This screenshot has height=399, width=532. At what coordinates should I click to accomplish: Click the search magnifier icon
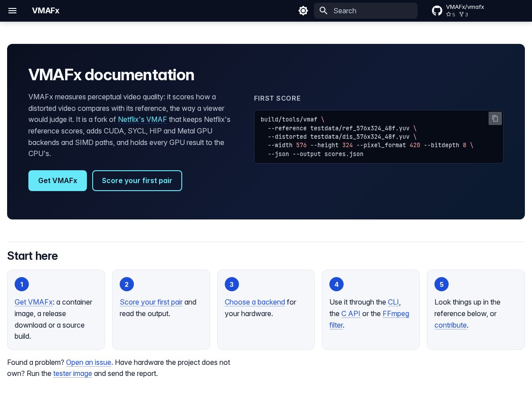tap(324, 11)
